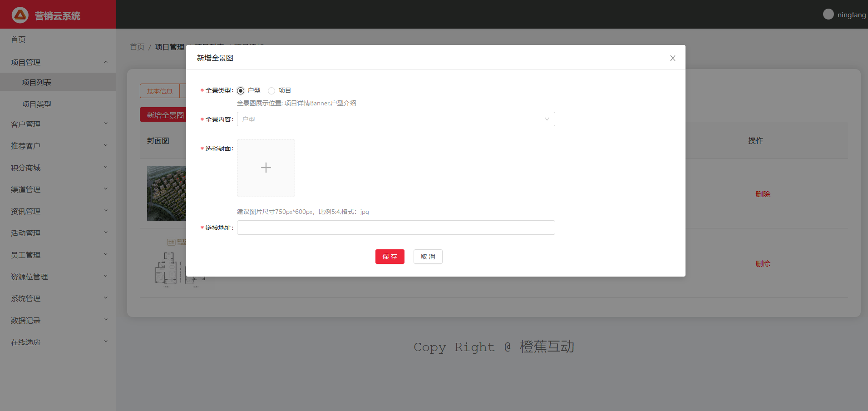The image size is (868, 411).
Task: Expand the 渠道管理 menu
Action: tap(58, 189)
